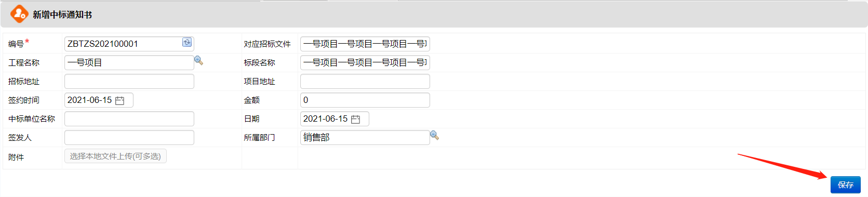
Task: Focus the 工程名称 field showing 一号项目
Action: 129,62
